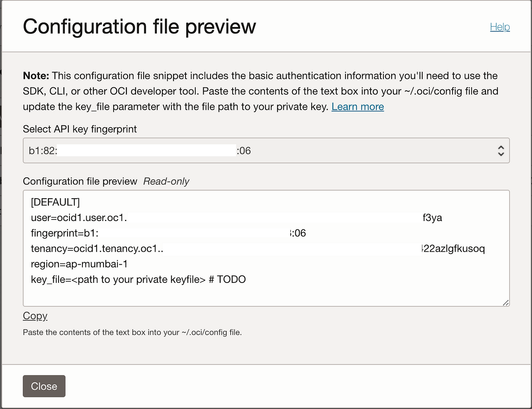Open the Help link
This screenshot has width=532, height=409.
click(x=500, y=27)
